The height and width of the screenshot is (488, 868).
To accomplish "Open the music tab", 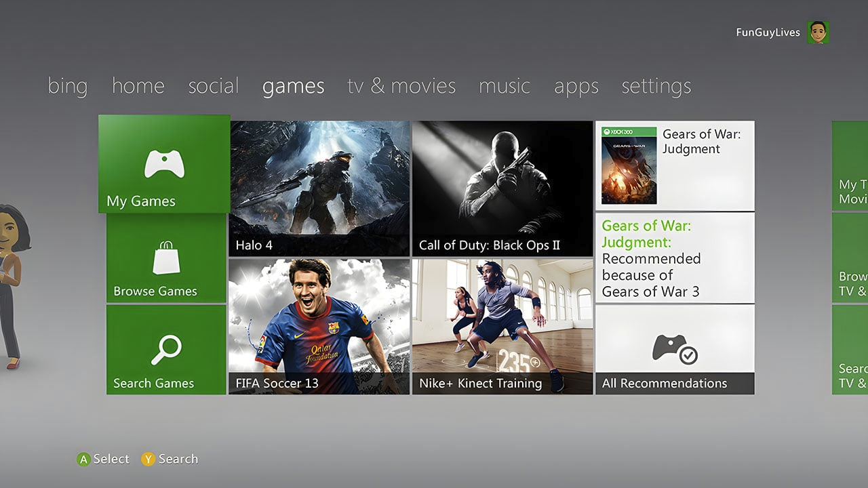I will pyautogui.click(x=505, y=86).
